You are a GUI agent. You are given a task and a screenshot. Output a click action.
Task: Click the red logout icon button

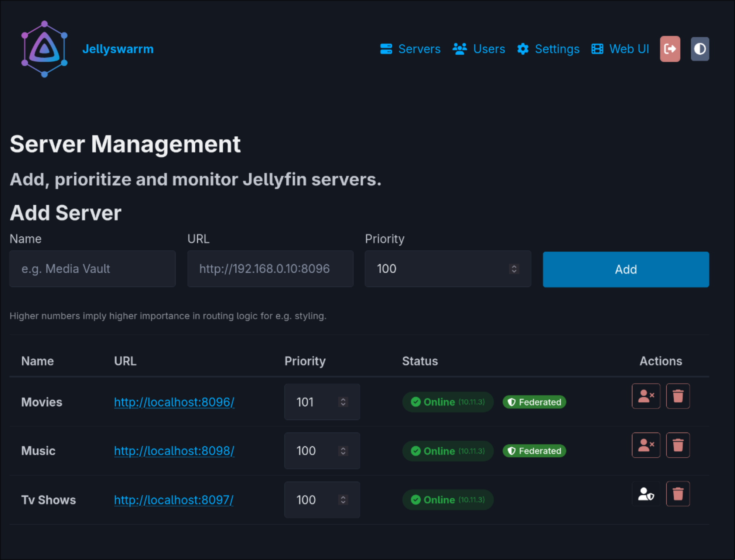[670, 49]
